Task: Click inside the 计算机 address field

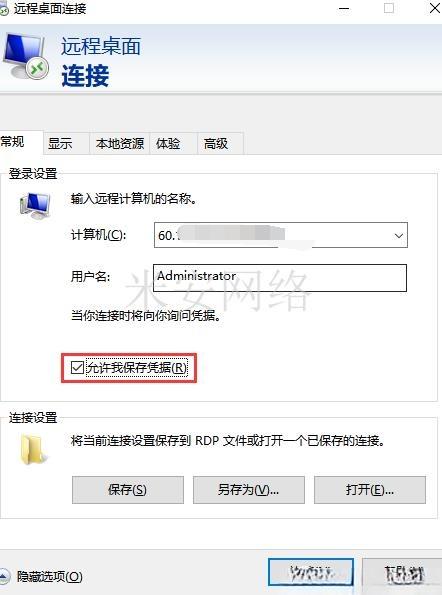Action: coord(273,235)
